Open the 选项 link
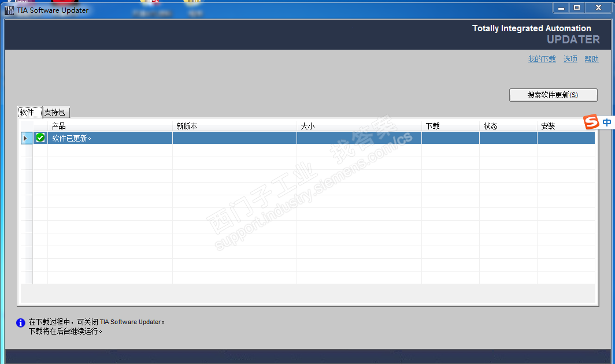The width and height of the screenshot is (615, 364). (570, 59)
